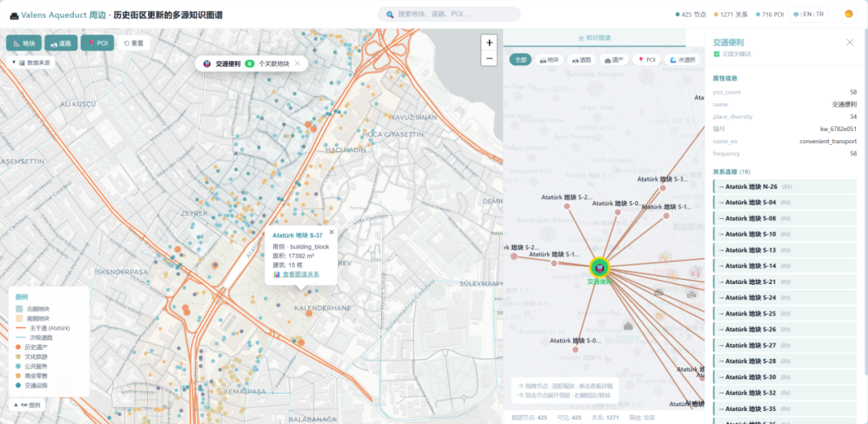Open relation Atatürk 地块 S-08
The width and height of the screenshot is (868, 424).
coord(784,218)
